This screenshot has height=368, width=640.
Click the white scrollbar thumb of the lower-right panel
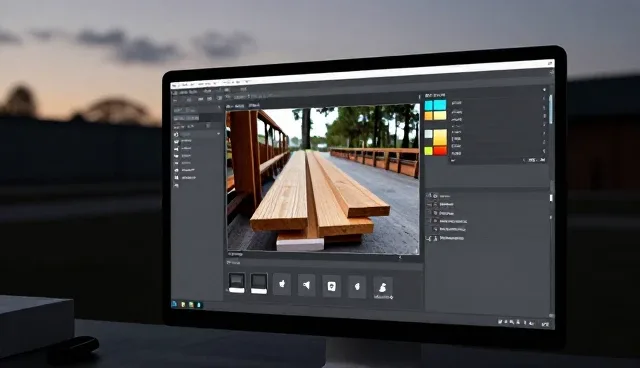(x=551, y=198)
